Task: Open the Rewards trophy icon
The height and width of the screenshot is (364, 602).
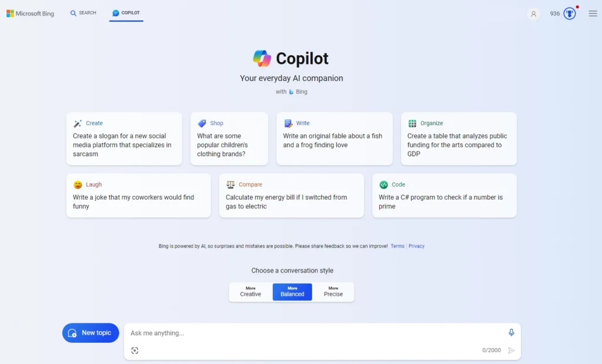Action: (x=570, y=14)
